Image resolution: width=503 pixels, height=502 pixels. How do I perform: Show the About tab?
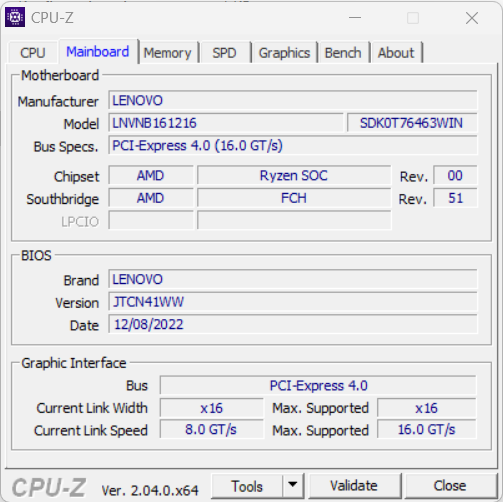point(396,53)
